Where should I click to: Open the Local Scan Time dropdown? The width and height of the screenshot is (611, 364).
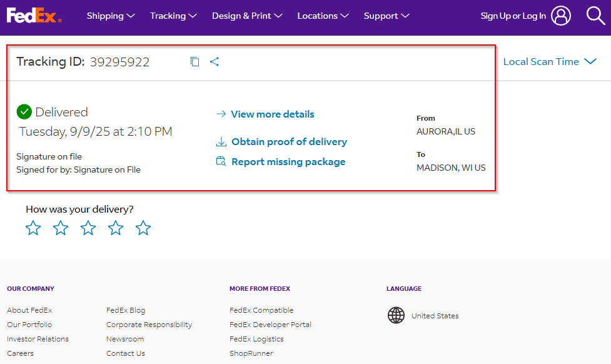click(550, 61)
